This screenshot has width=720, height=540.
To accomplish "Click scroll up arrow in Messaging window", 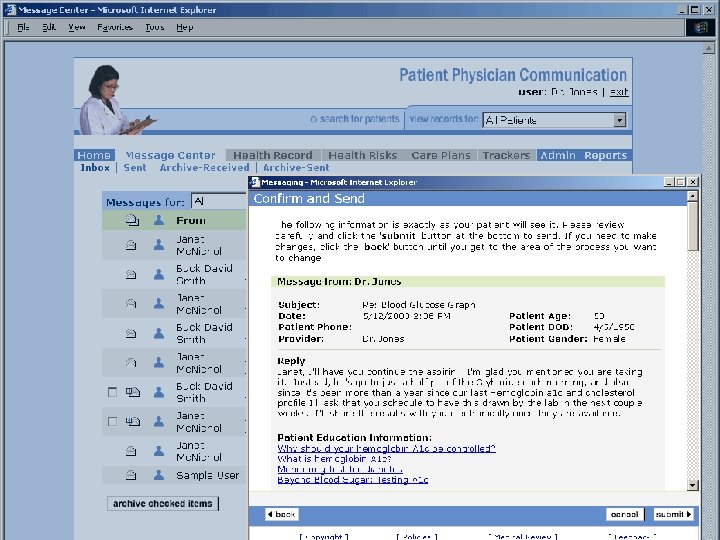I will coord(692,197).
